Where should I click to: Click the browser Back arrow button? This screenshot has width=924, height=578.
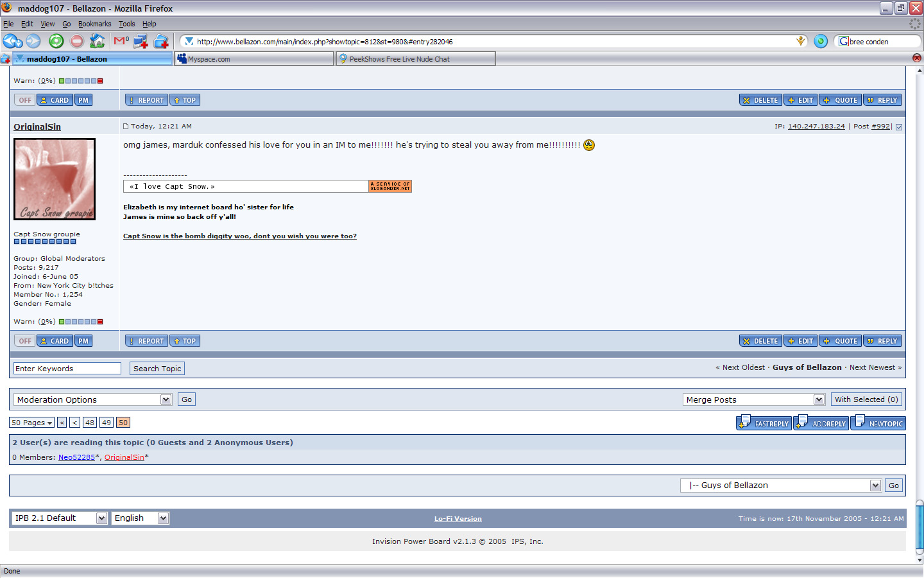(11, 42)
